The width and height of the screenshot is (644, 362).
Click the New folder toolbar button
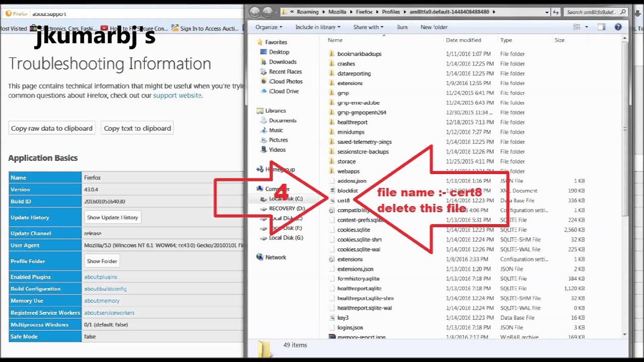[434, 27]
